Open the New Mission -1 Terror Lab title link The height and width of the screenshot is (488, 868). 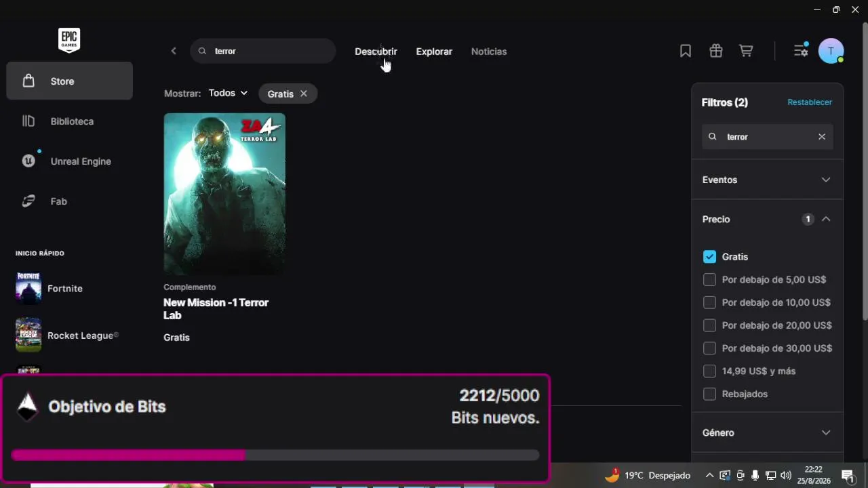pyautogui.click(x=216, y=309)
